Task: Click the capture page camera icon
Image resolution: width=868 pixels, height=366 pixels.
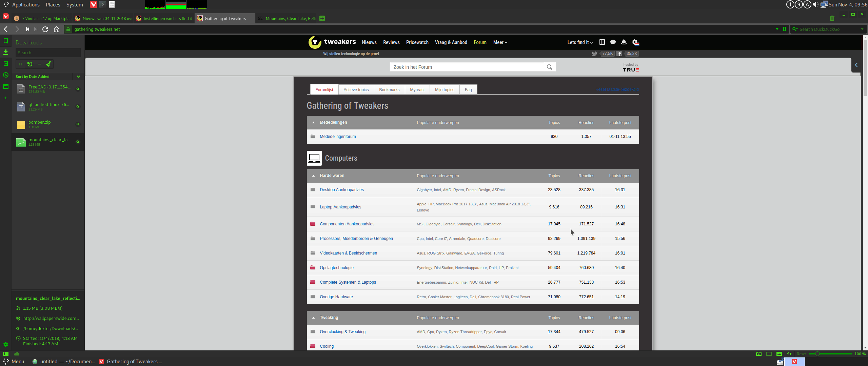Action: click(759, 354)
